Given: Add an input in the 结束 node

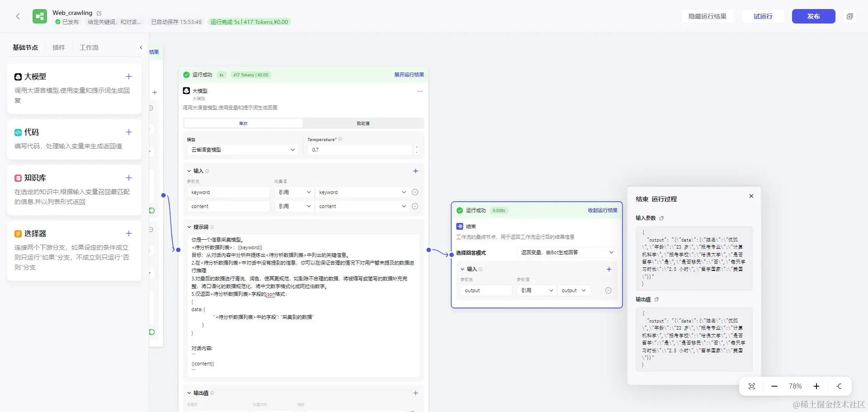Looking at the screenshot, I should point(609,269).
